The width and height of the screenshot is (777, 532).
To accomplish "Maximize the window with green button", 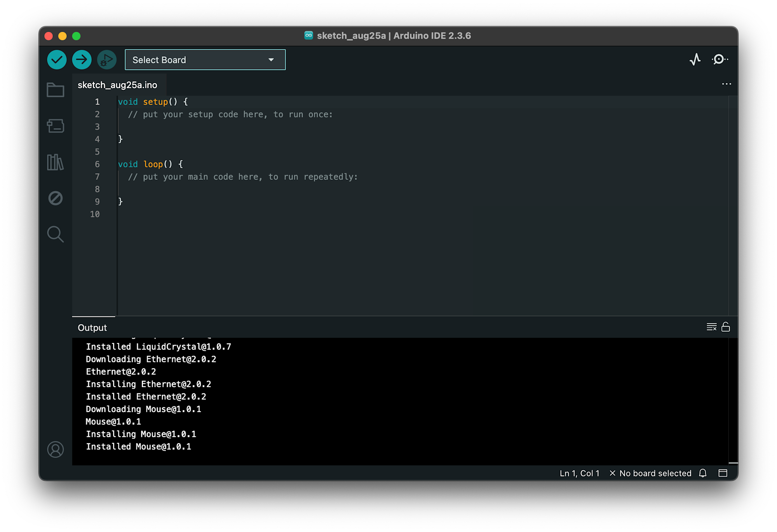I will 77,36.
